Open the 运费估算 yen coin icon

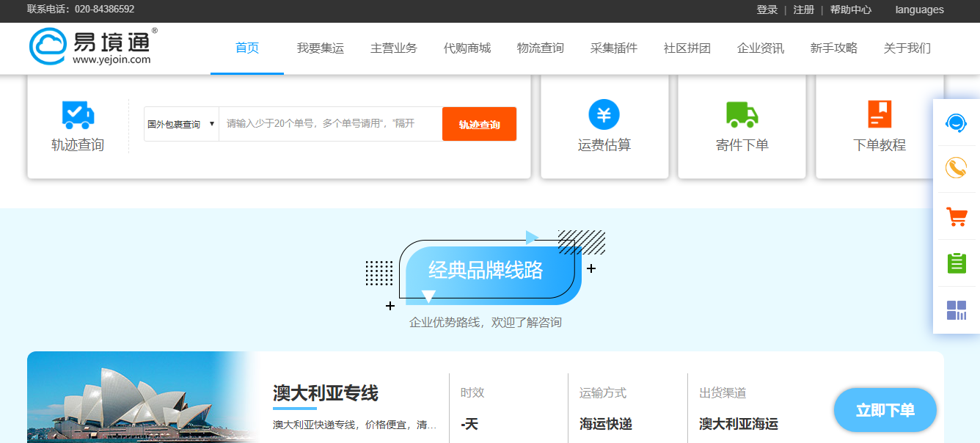click(604, 115)
